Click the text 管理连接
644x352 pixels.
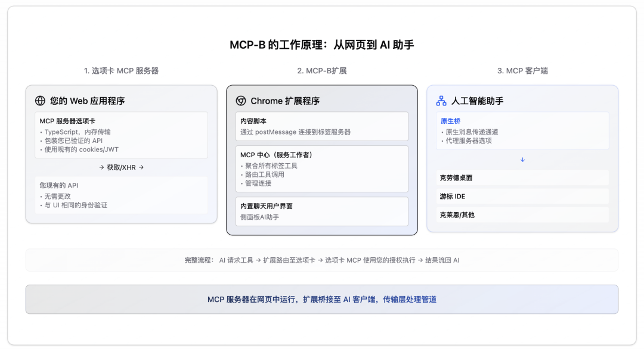(258, 183)
